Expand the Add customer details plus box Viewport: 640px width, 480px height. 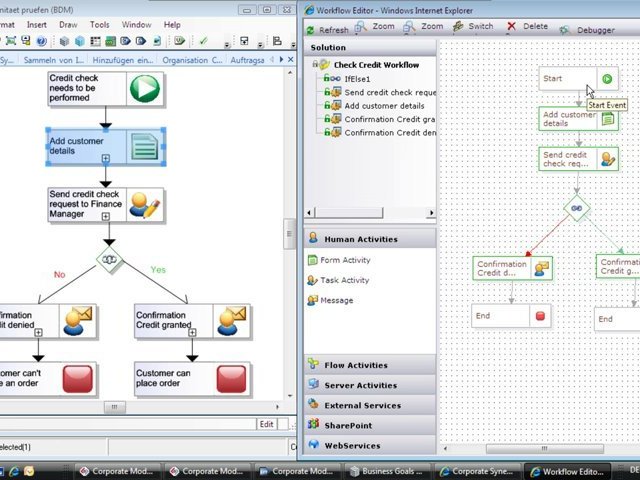(x=105, y=158)
